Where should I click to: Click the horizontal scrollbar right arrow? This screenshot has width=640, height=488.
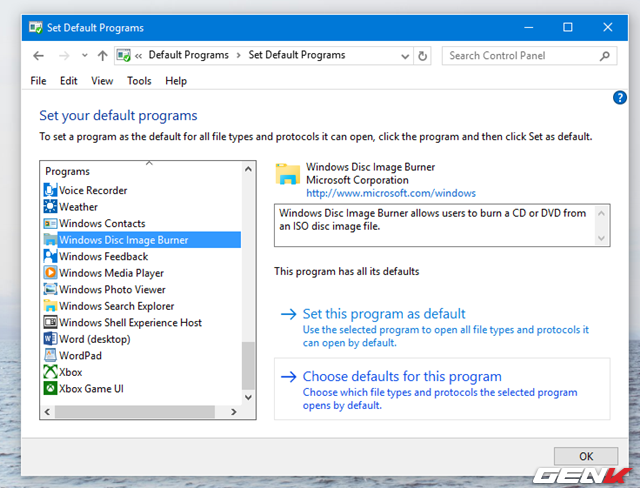(233, 412)
